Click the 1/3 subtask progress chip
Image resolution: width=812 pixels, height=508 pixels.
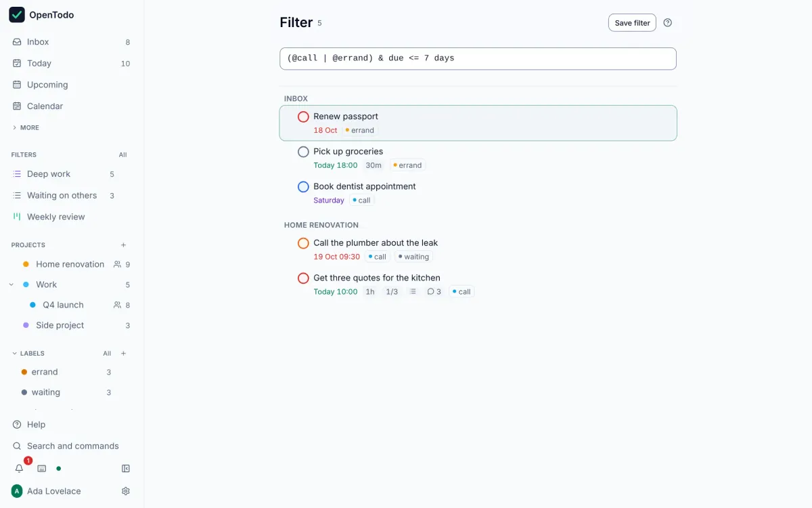coord(392,292)
